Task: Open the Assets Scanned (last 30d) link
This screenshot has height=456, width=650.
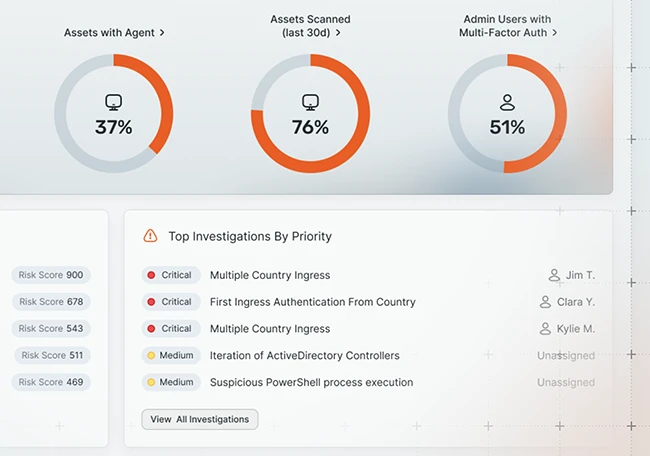Action: click(x=310, y=26)
